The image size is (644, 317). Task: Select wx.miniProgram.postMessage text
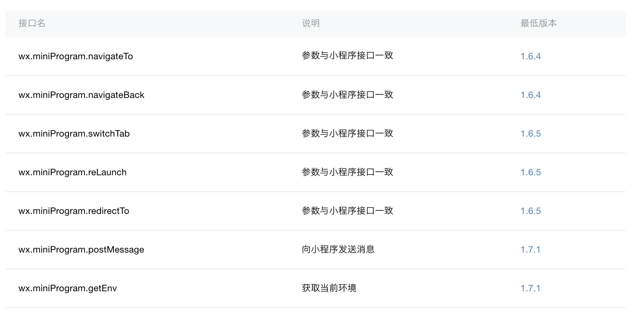[x=81, y=249]
